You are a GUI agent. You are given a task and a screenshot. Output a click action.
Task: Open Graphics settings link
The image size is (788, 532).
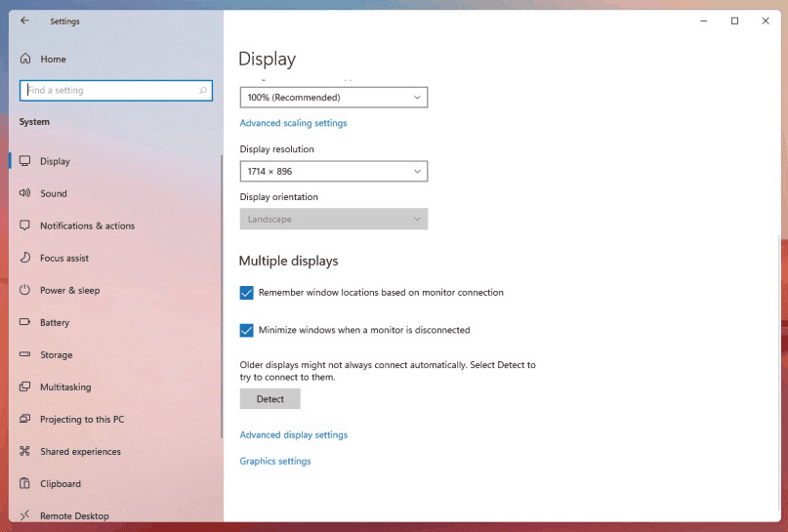point(275,461)
